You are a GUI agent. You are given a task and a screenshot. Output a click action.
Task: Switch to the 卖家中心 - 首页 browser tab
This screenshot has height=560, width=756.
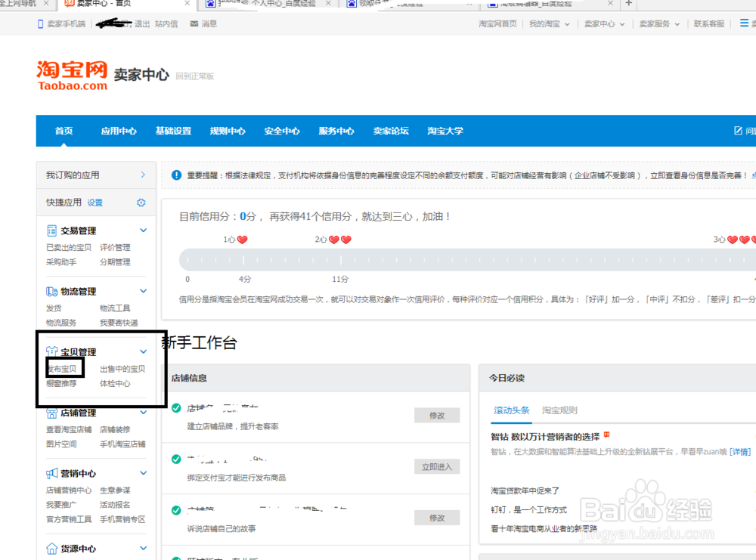click(x=126, y=4)
